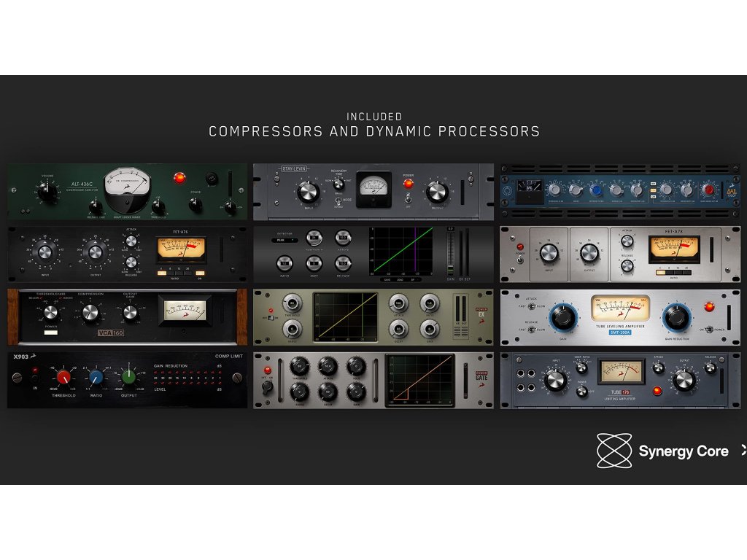Toggle the ON button on FET-A76
The width and height of the screenshot is (747, 560).
coord(200,273)
